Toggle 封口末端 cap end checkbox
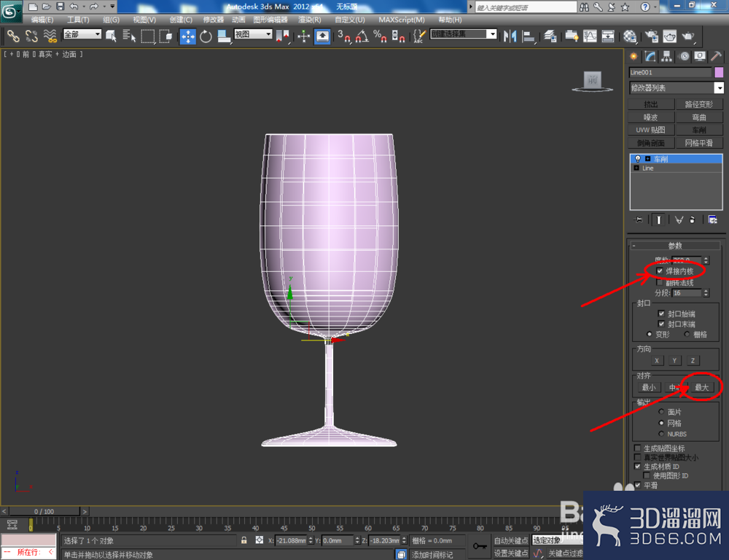 (661, 324)
